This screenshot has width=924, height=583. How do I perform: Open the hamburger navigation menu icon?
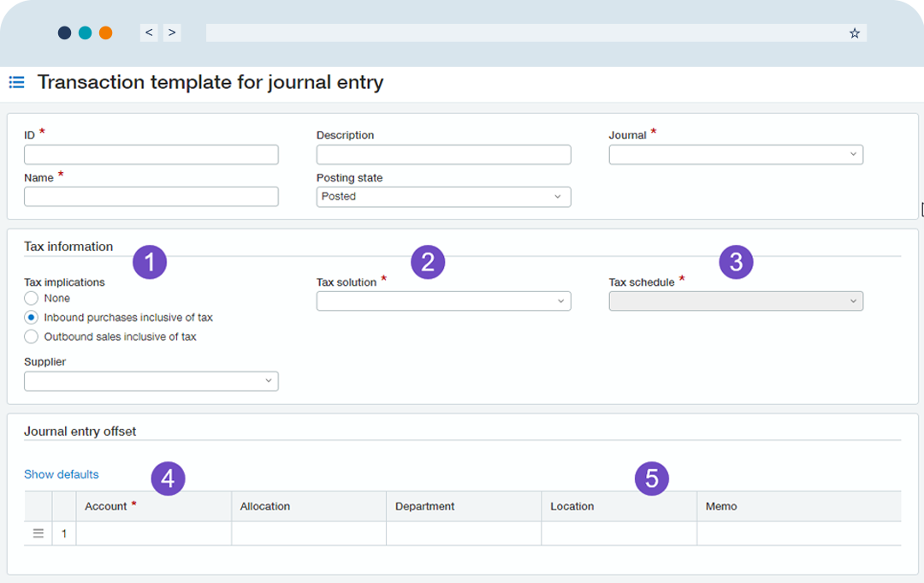pyautogui.click(x=16, y=83)
